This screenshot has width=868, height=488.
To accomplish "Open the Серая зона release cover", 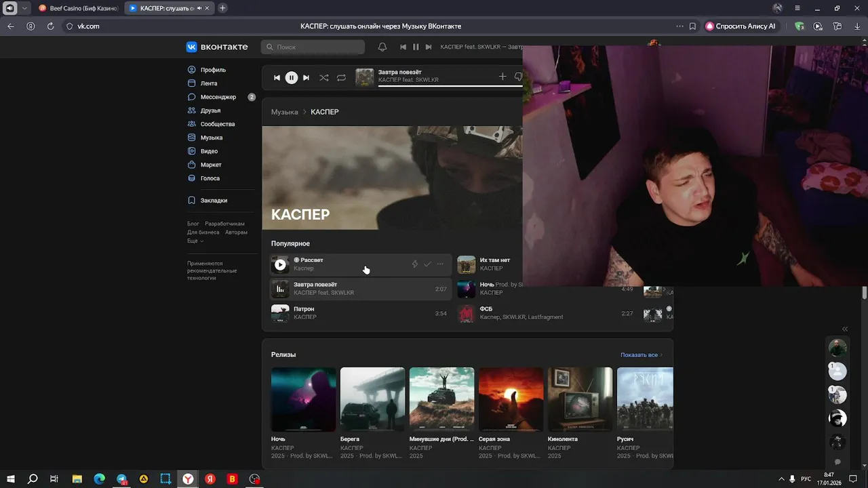I will [x=511, y=399].
